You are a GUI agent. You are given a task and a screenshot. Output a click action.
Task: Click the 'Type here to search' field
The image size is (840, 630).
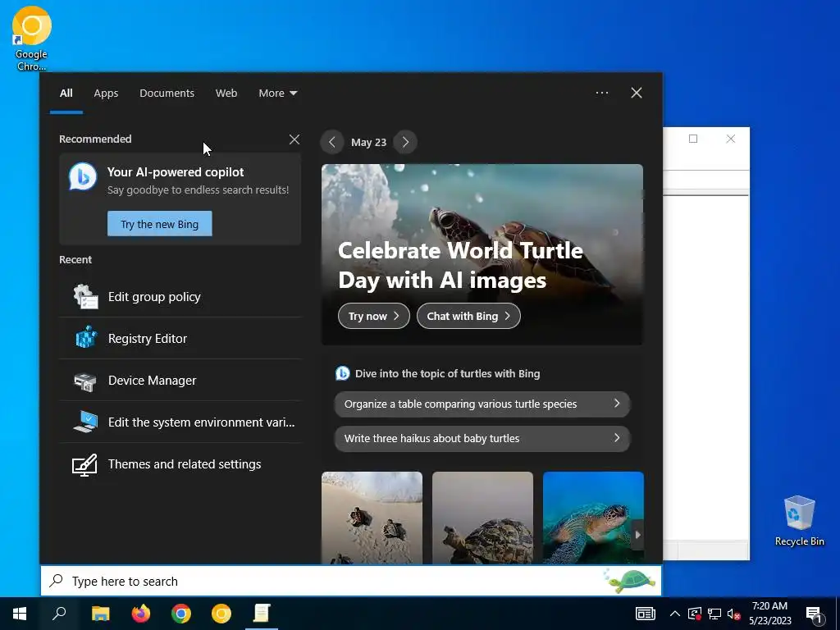[x=351, y=581]
